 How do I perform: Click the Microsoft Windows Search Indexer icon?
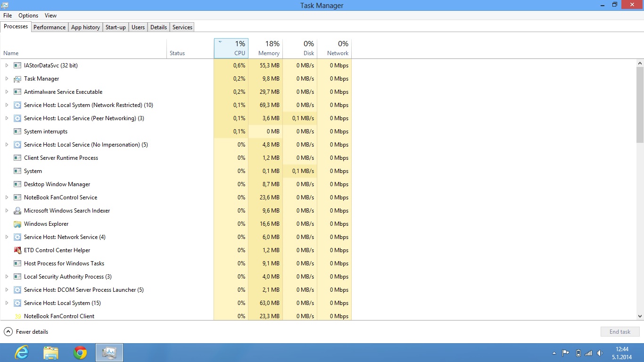pyautogui.click(x=17, y=211)
